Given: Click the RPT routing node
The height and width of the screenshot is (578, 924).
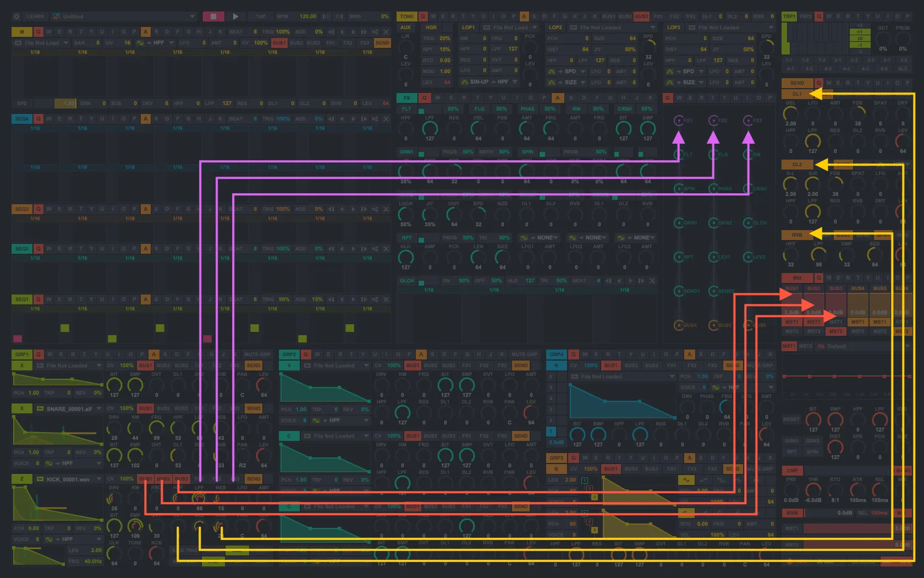Looking at the screenshot, I should pos(679,257).
